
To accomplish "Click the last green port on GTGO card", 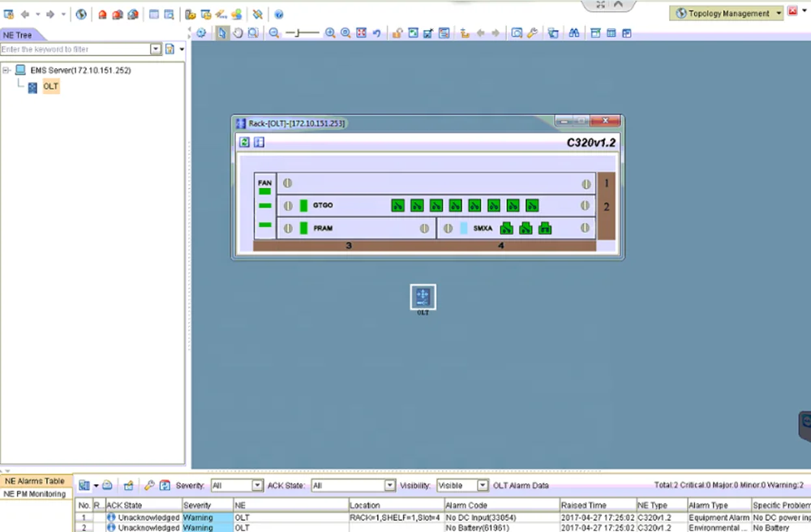I will 532,206.
